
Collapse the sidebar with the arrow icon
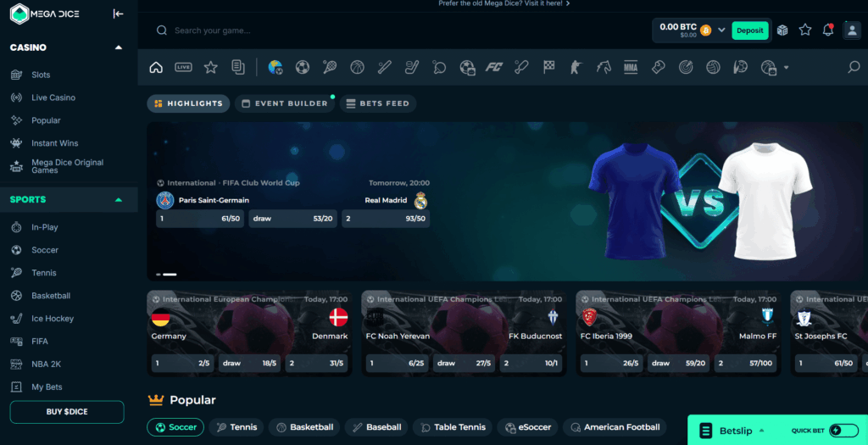pos(118,14)
